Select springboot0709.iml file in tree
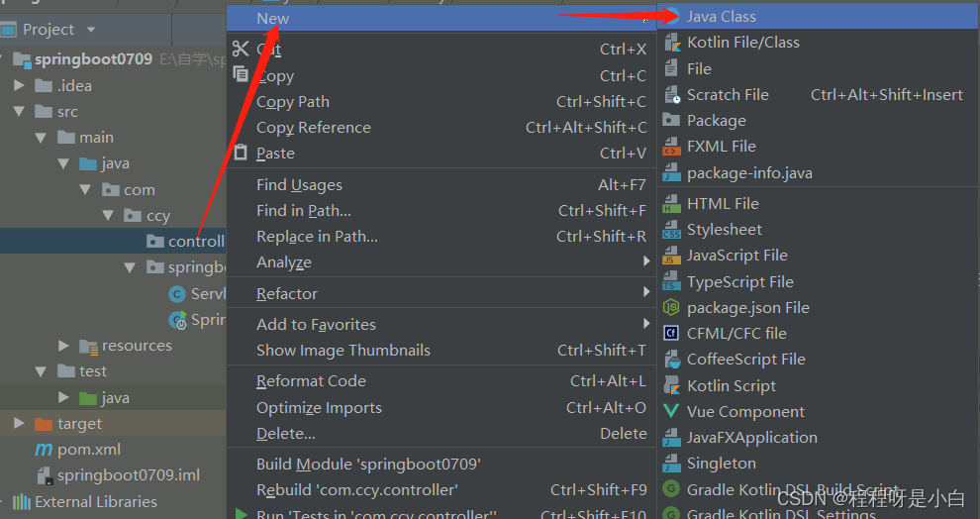The height and width of the screenshot is (519, 980). point(128,475)
